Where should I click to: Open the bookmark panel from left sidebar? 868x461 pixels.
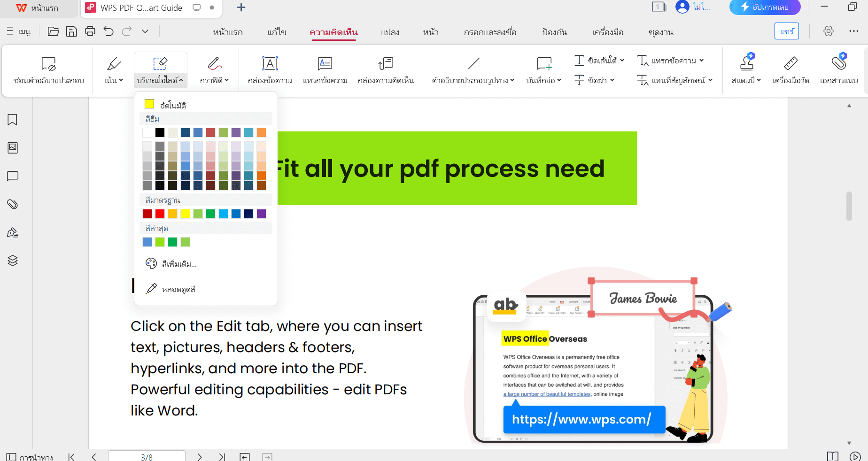(x=13, y=120)
